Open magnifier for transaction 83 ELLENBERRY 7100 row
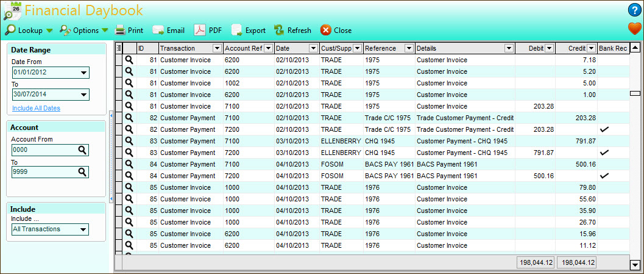The image size is (644, 274). click(x=129, y=141)
